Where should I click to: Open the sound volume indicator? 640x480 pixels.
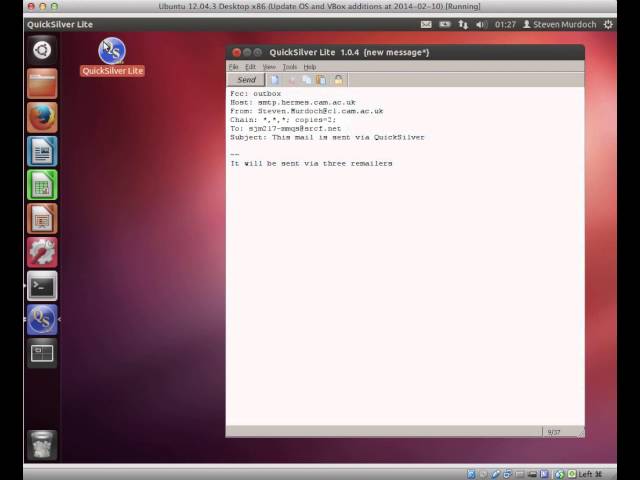[481, 24]
